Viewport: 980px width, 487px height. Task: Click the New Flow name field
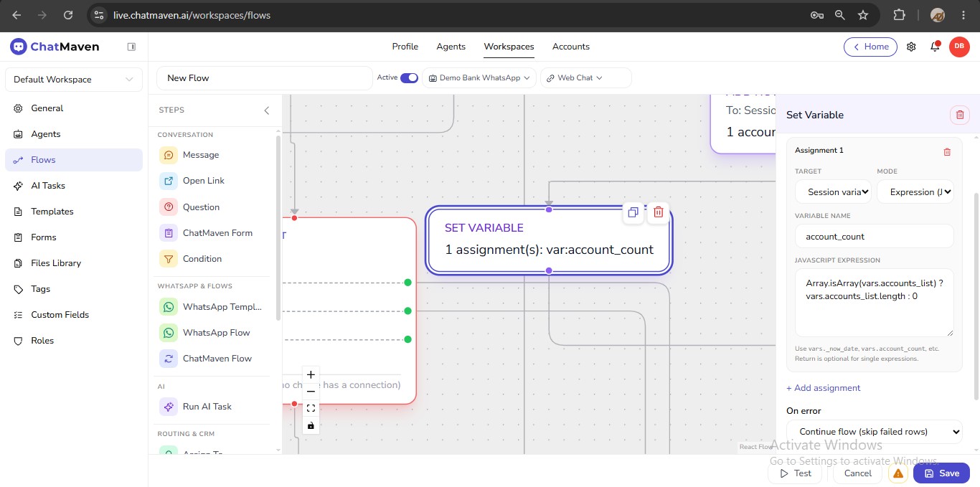click(x=265, y=78)
